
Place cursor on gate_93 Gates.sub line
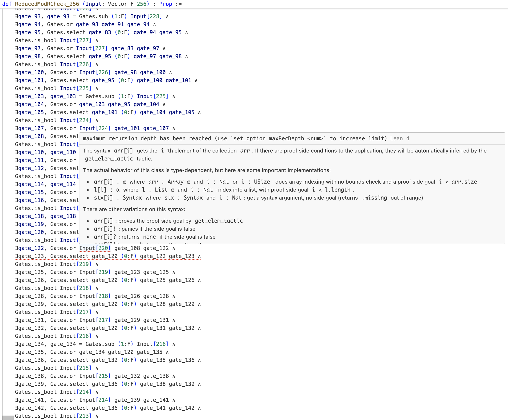pos(92,16)
